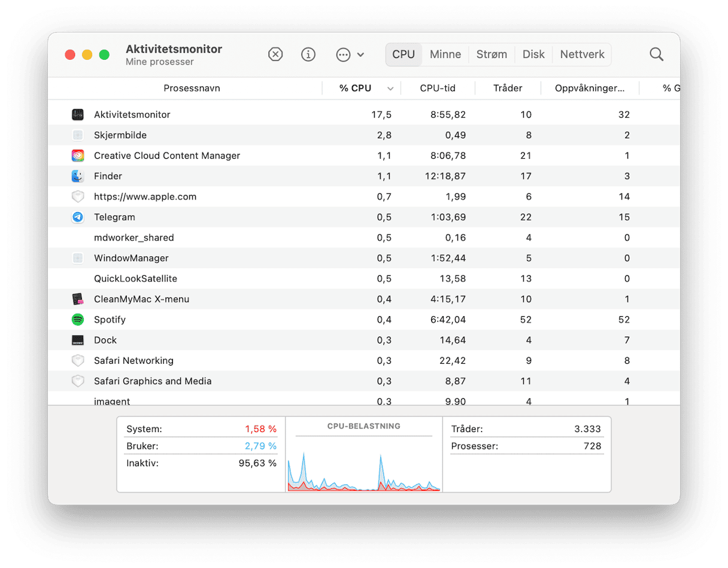
Task: Sort by the Tråder column header
Action: click(508, 88)
